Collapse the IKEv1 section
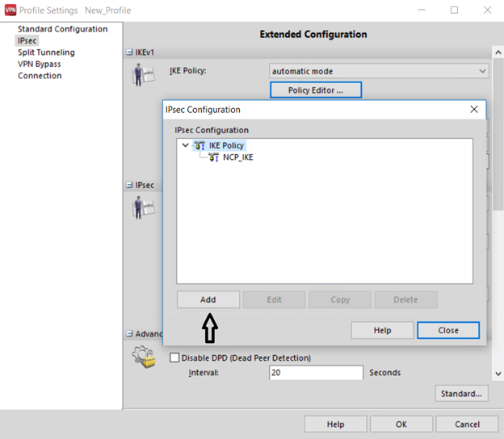 tap(129, 52)
